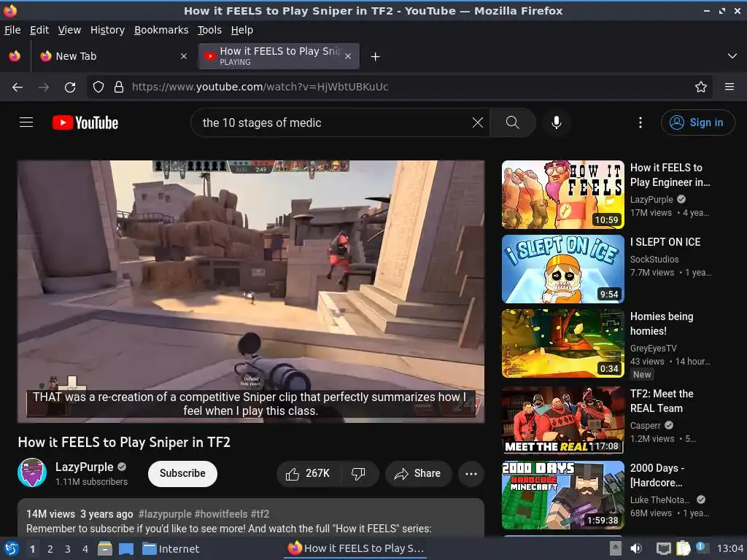Open the File menu
747x560 pixels.
[12, 30]
